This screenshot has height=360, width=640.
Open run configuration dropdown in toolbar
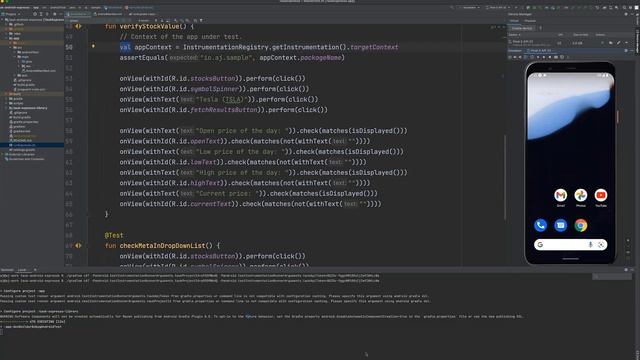[469, 7]
